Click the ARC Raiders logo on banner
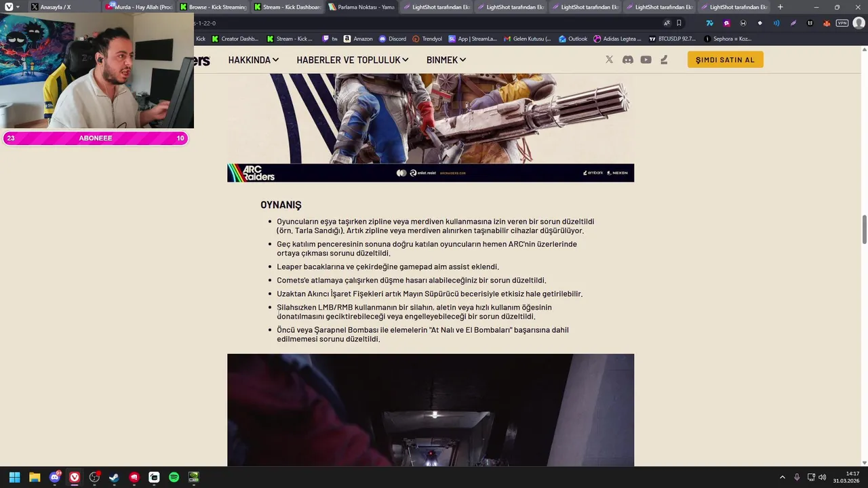868x488 pixels. (x=251, y=173)
